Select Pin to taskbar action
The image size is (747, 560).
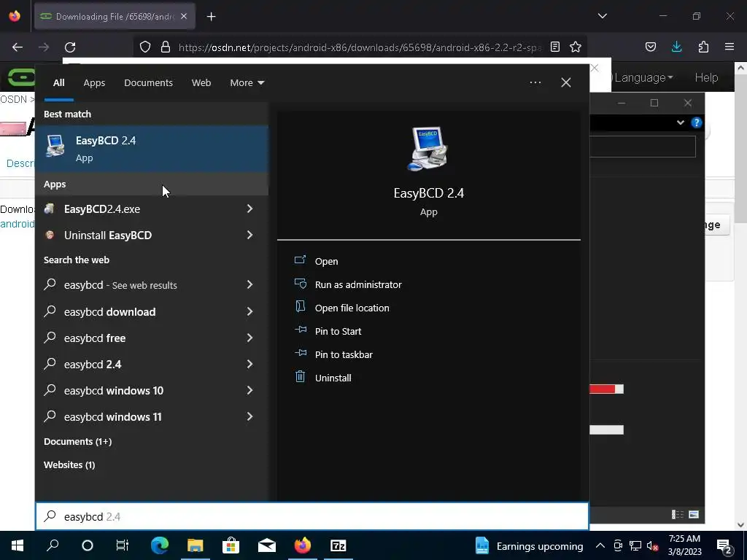[344, 355]
